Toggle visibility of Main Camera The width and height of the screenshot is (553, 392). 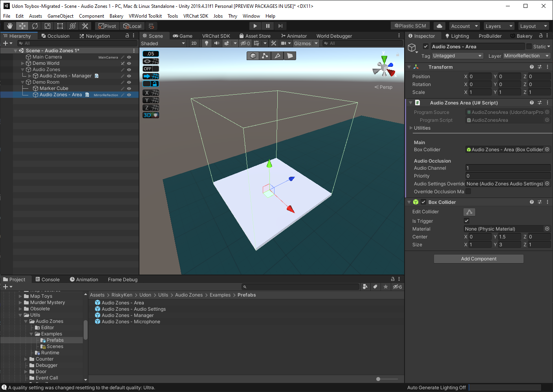click(129, 57)
